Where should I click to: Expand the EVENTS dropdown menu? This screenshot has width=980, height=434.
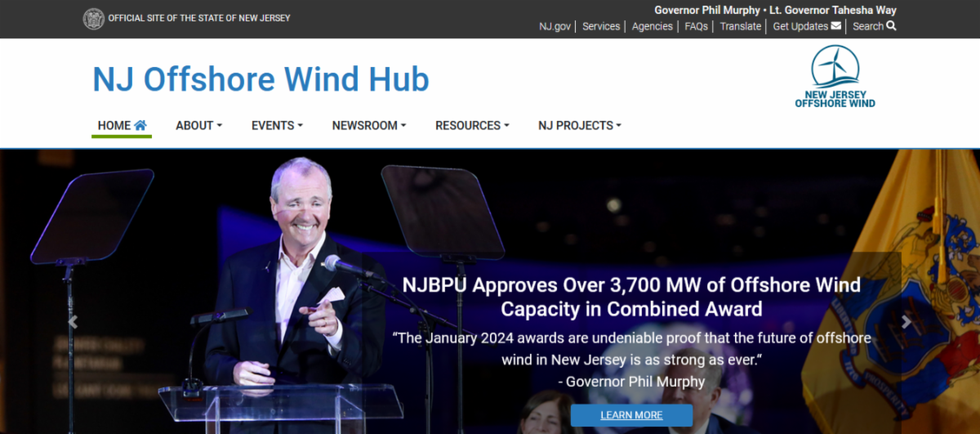(277, 125)
